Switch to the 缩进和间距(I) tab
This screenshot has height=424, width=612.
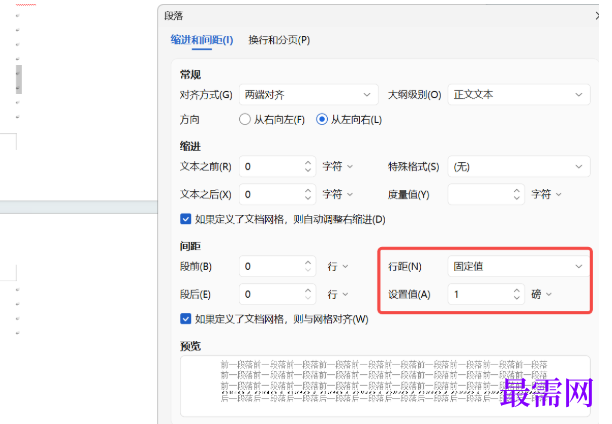(x=202, y=40)
